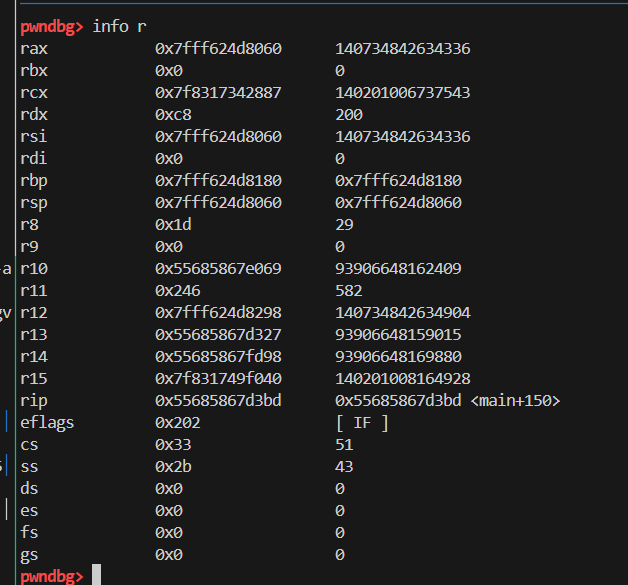The height and width of the screenshot is (585, 628).
Task: Click the r11 value 0x246
Action: coord(178,290)
